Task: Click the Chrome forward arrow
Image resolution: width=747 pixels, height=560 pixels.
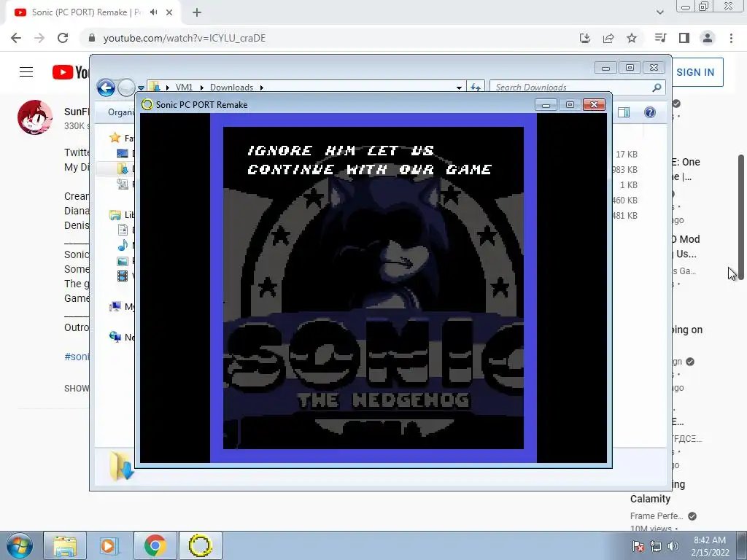Action: point(39,38)
